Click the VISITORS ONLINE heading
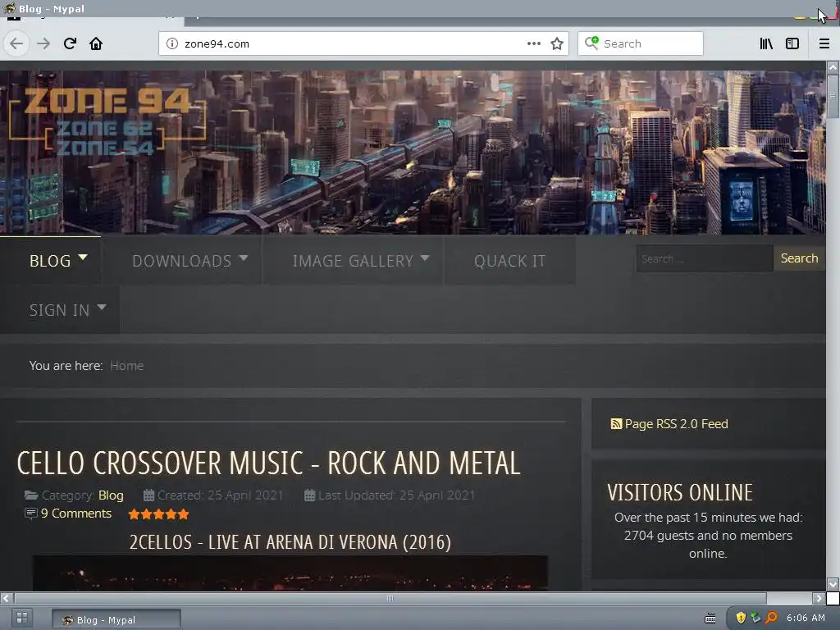The image size is (840, 630). (680, 492)
